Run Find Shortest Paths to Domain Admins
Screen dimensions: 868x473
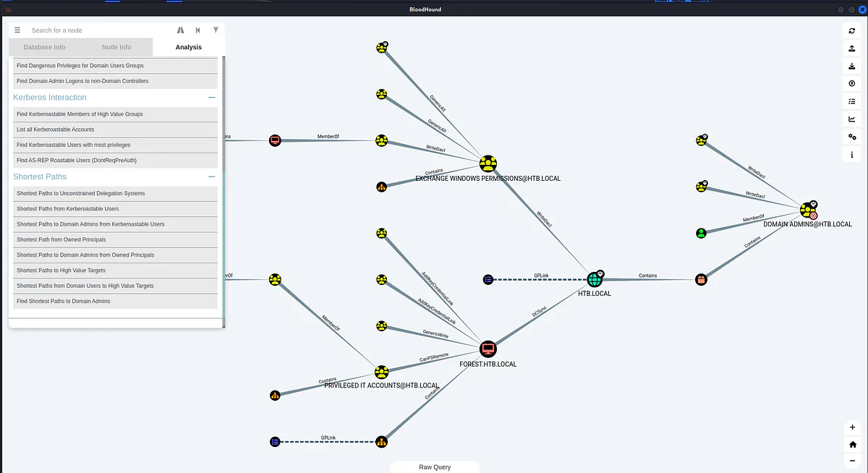pos(115,301)
